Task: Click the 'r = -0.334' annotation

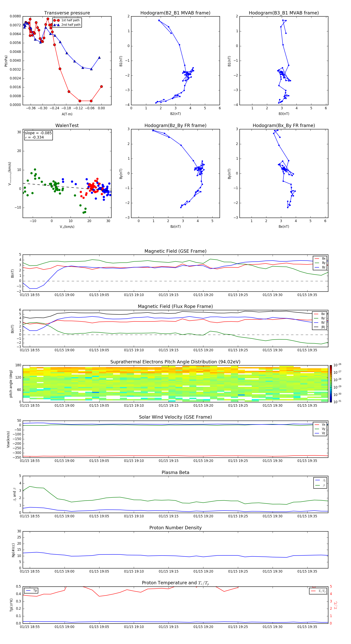Action: click(x=35, y=137)
